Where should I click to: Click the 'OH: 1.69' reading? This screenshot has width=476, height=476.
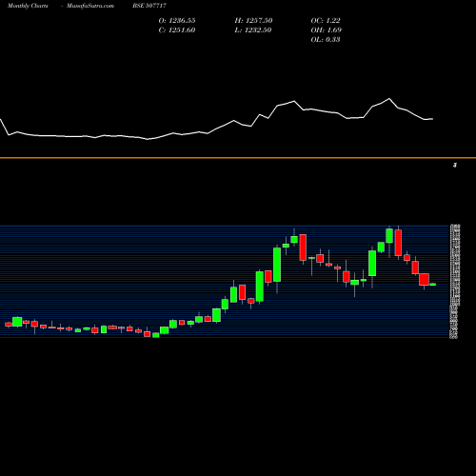coord(326,30)
